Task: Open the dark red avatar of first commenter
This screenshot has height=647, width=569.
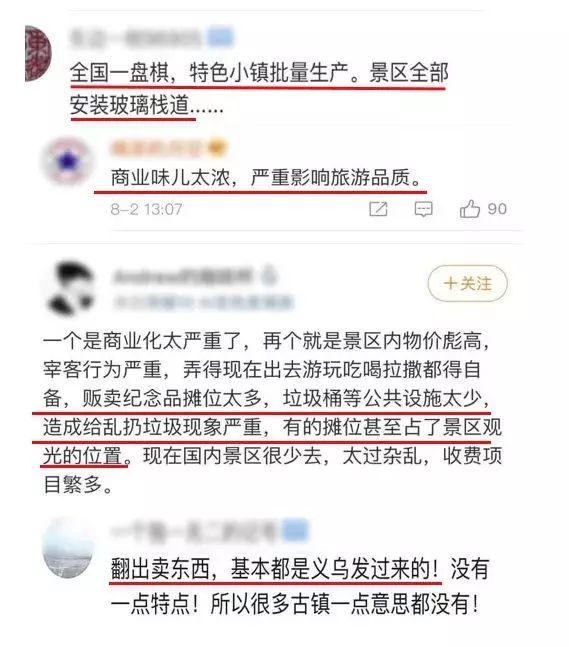Action: tap(38, 53)
